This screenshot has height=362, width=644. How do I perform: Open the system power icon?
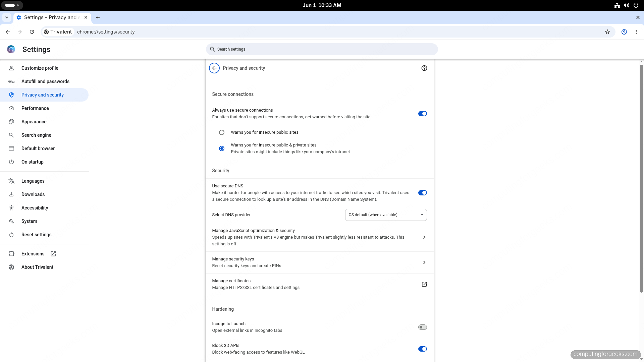click(x=636, y=5)
